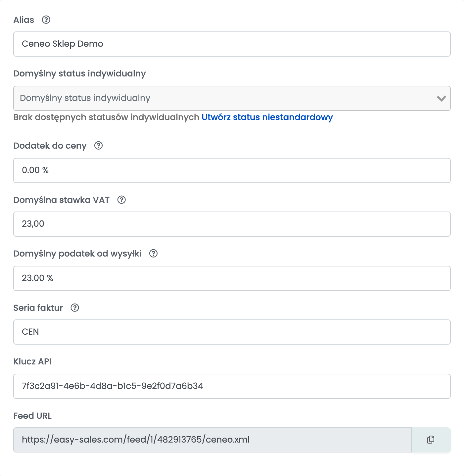Open the Seria faktur help icon
This screenshot has width=464, height=476.
coord(75,308)
